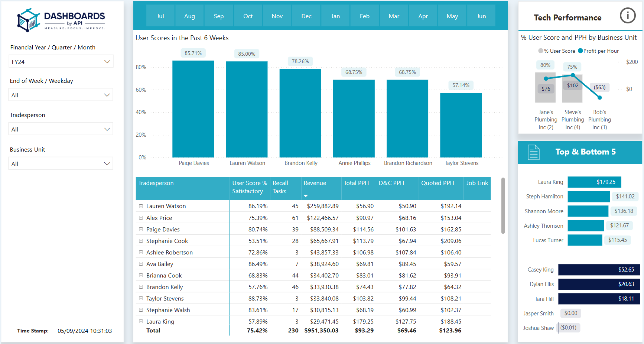This screenshot has width=644, height=344.
Task: Click the Dashboards by API logo
Action: click(61, 20)
